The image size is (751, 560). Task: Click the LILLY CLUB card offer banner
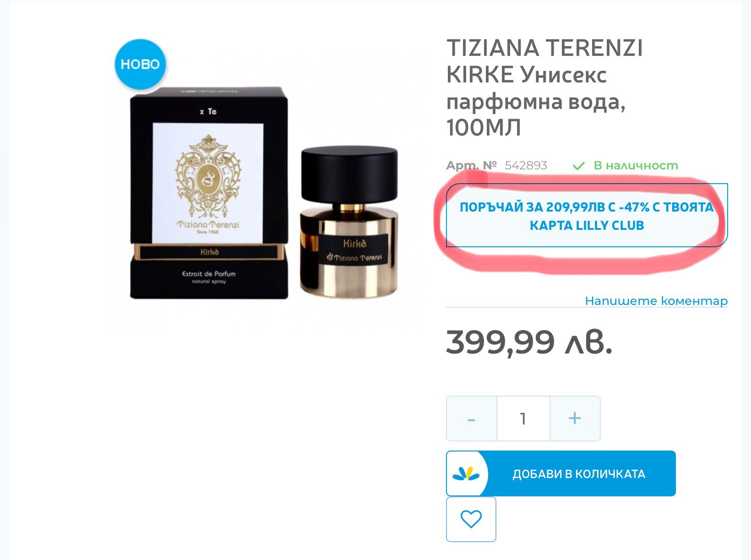587,216
